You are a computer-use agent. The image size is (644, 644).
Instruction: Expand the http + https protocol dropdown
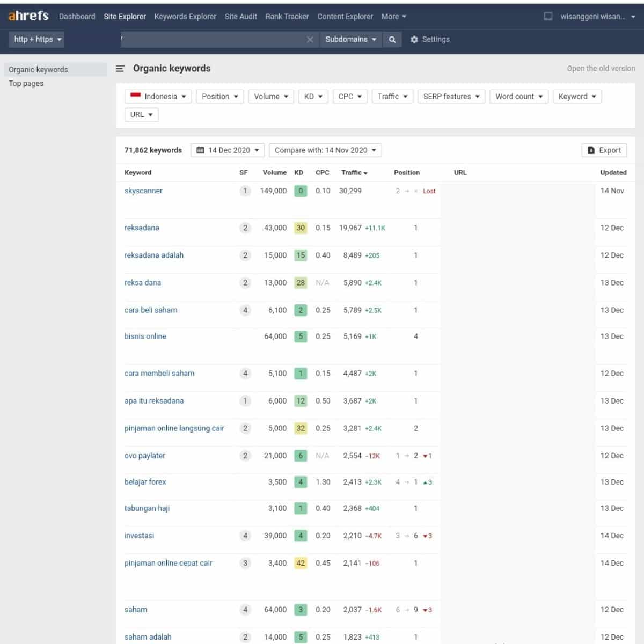(x=36, y=39)
